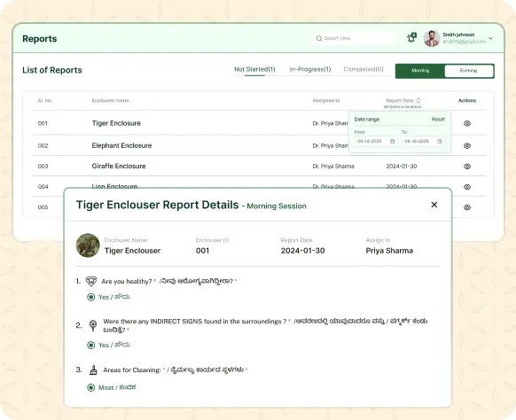Click the Enclouser ID value 001
The height and width of the screenshot is (420, 516).
click(x=202, y=251)
